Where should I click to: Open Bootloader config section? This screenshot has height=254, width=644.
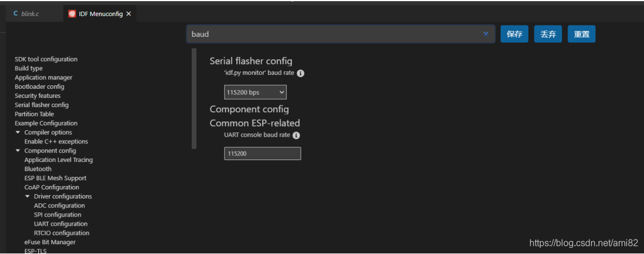click(39, 86)
